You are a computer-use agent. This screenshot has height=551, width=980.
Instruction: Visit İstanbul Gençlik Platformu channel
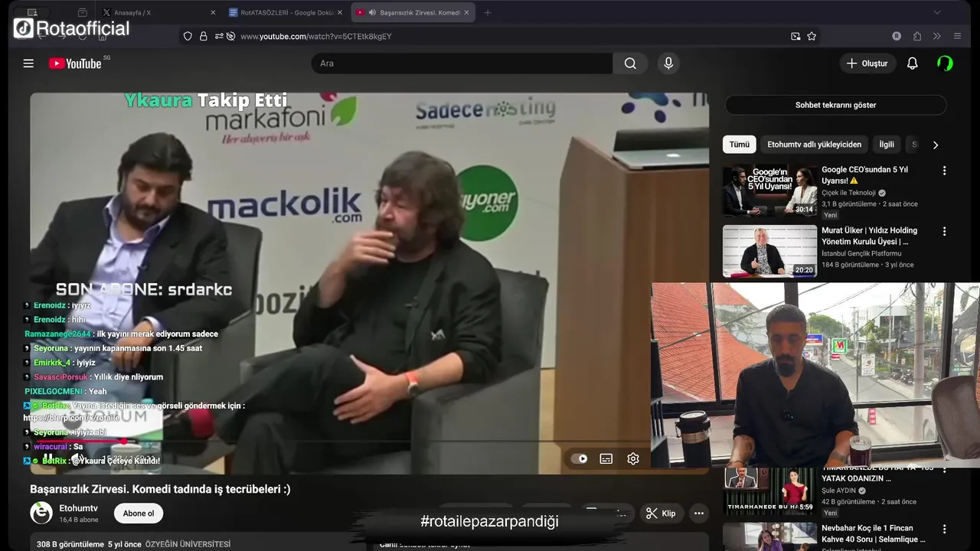point(861,253)
